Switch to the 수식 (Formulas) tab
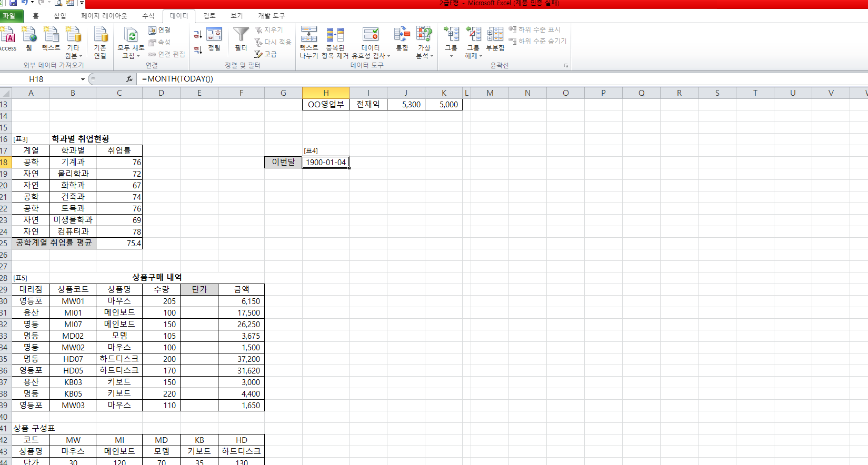This screenshot has width=868, height=465. tap(148, 16)
